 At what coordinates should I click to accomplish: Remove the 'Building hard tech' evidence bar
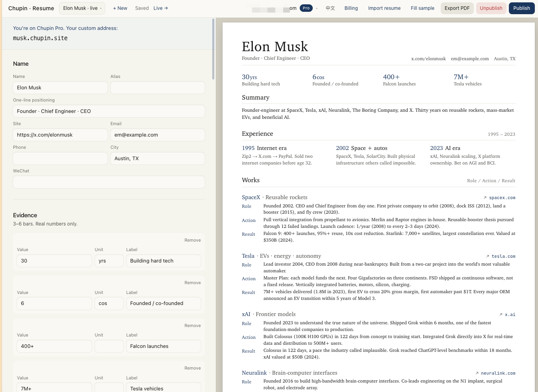pos(193,240)
